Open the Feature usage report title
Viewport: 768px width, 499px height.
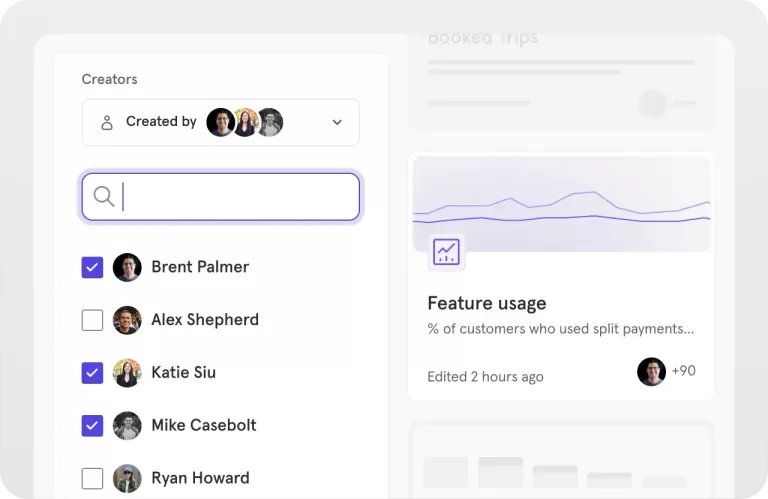coord(486,303)
